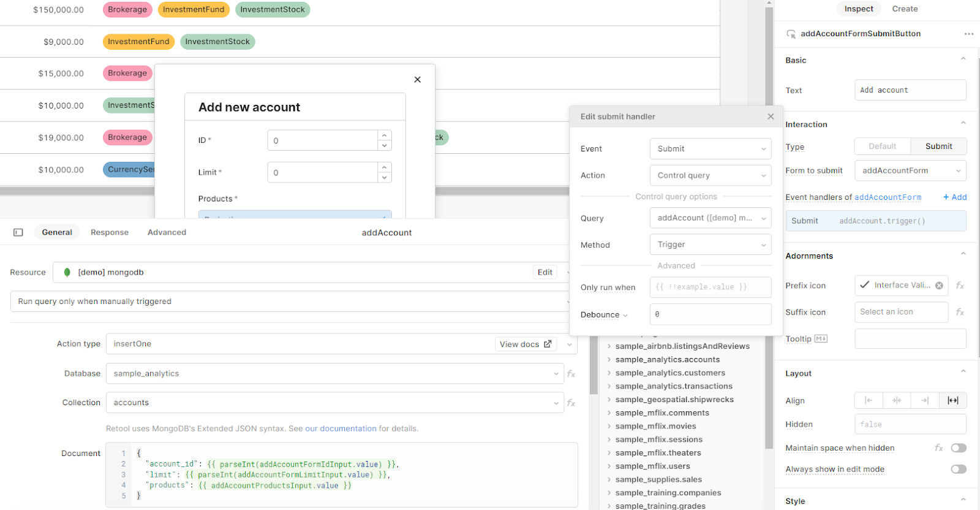
Task: Switch to the Create tab
Action: 905,9
